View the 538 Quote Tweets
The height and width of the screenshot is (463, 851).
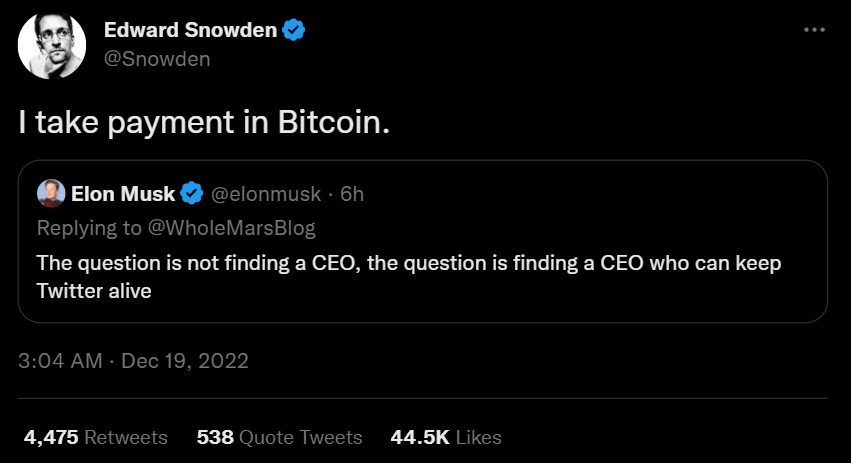279,437
